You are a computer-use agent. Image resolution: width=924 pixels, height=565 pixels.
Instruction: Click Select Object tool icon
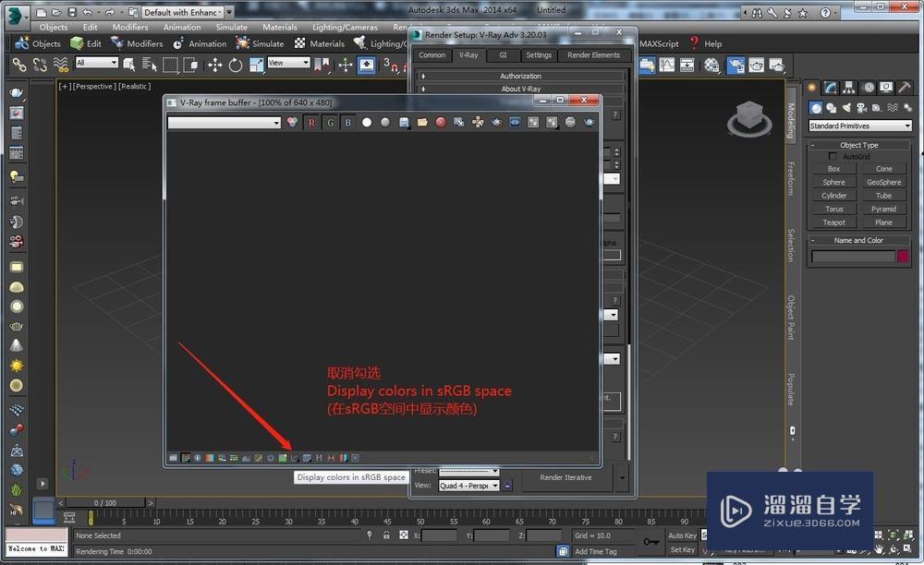[129, 65]
